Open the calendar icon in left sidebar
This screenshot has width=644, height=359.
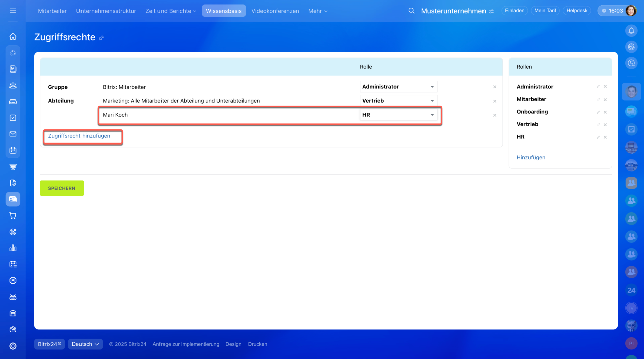coord(13,150)
